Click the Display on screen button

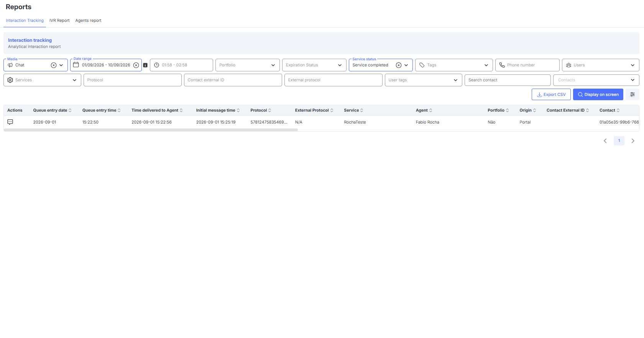point(598,94)
